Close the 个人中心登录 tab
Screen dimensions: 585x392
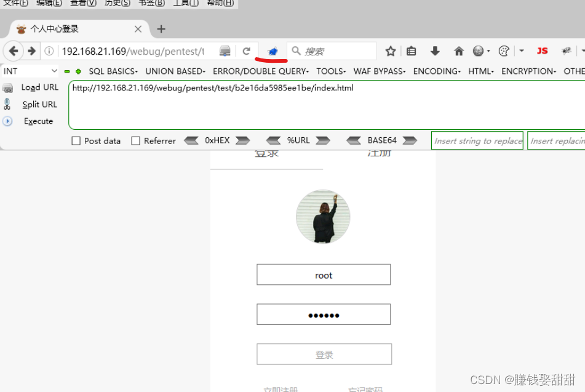pyautogui.click(x=138, y=29)
